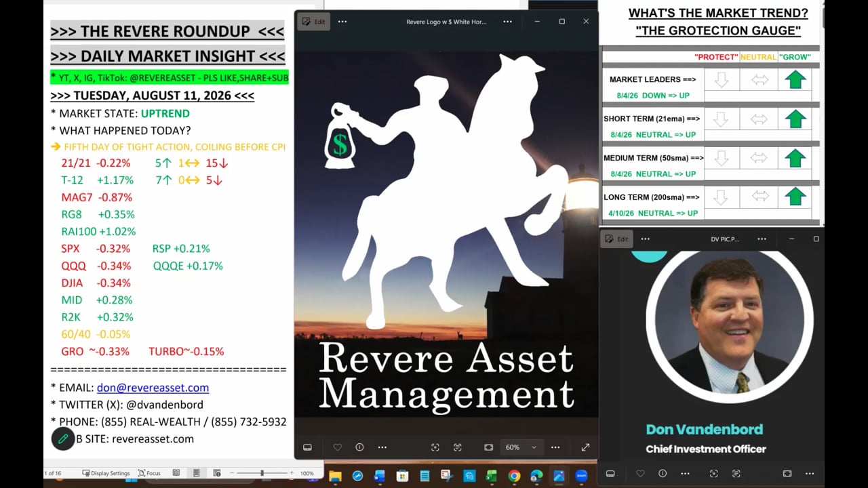
Task: Open more options beside info icon in DV PIC window
Action: click(x=685, y=474)
